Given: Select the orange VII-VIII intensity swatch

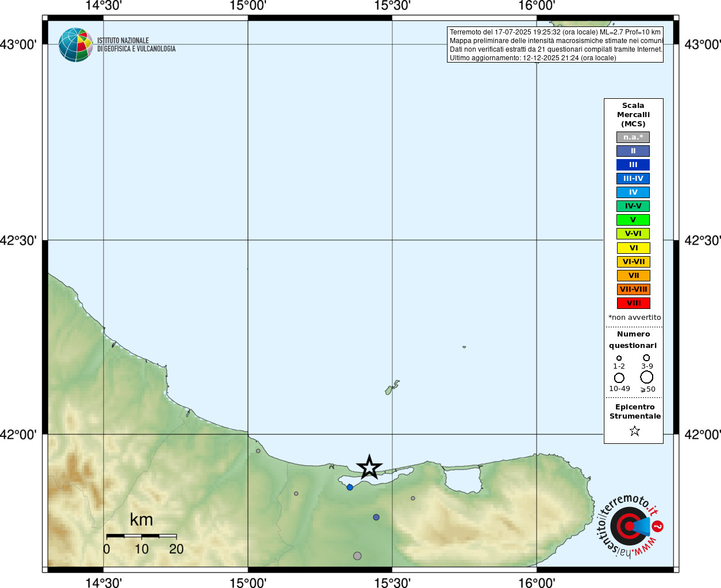Looking at the screenshot, I should [633, 289].
